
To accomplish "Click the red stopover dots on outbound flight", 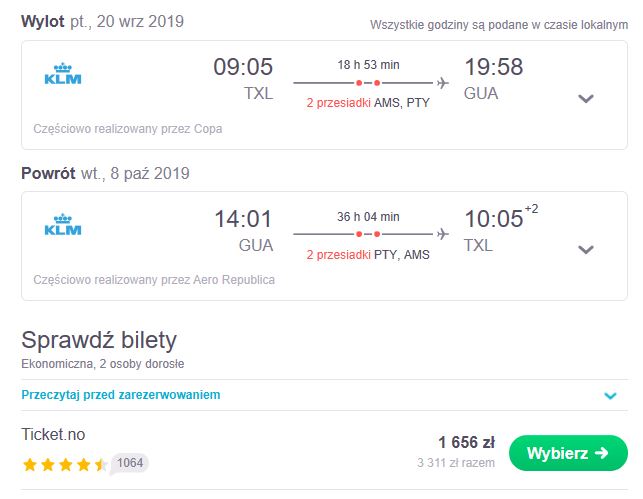I will 368,83.
